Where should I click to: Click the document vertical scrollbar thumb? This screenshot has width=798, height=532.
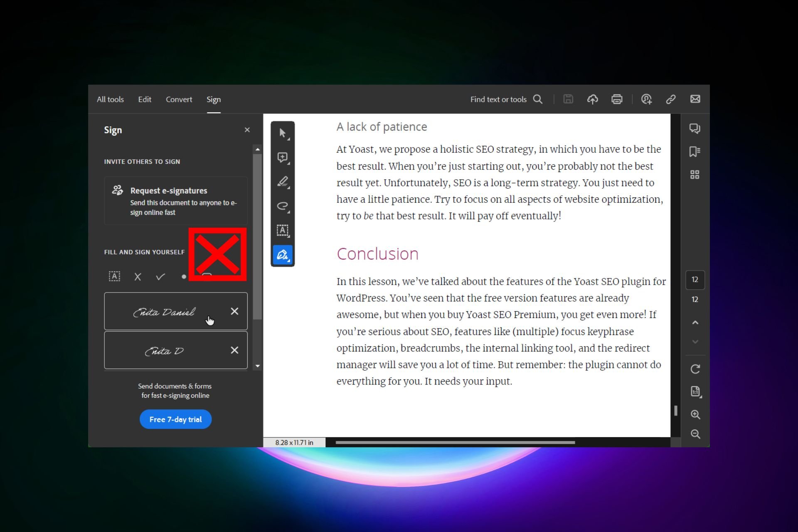pyautogui.click(x=676, y=411)
